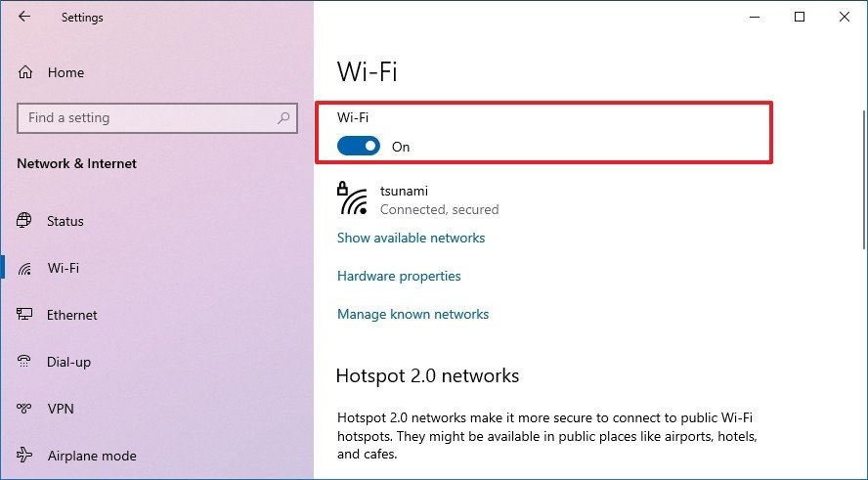This screenshot has height=480, width=868.
Task: Turn off the Wi-Fi toggle switch
Action: pos(359,147)
